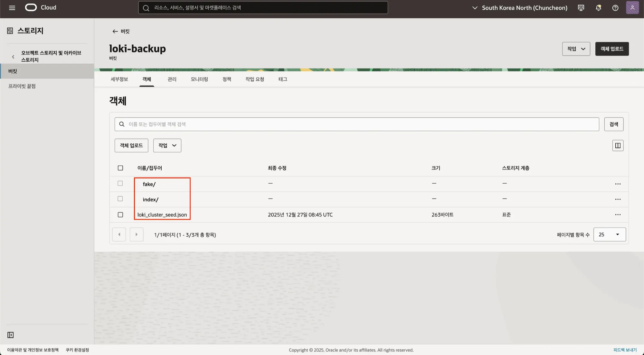Image resolution: width=644 pixels, height=355 pixels.
Task: Expand the 작업 dropdown beside loki-backup title
Action: pyautogui.click(x=576, y=49)
